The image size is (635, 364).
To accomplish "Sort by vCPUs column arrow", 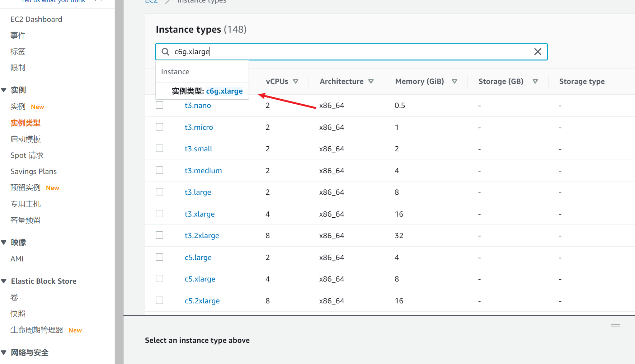I will (x=296, y=81).
